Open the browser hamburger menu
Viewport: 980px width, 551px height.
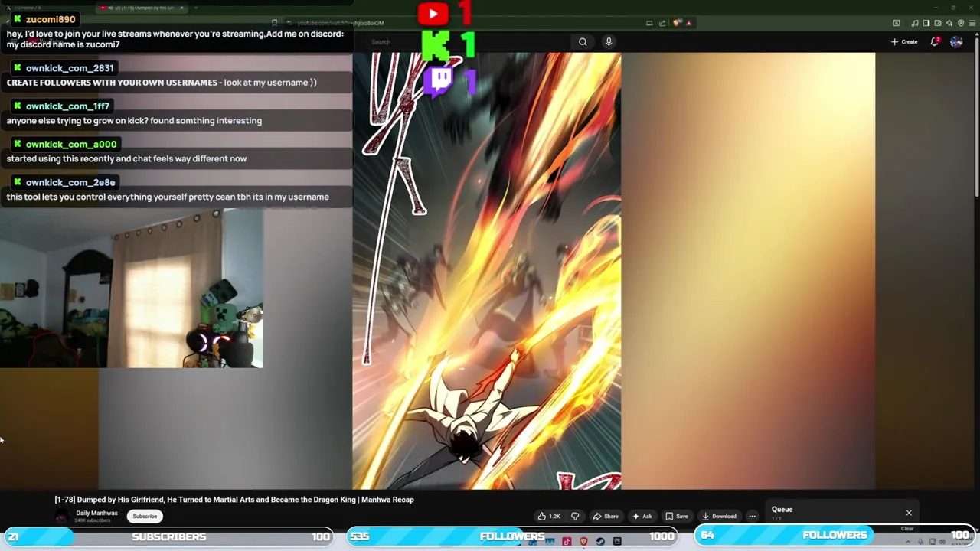pyautogui.click(x=972, y=23)
